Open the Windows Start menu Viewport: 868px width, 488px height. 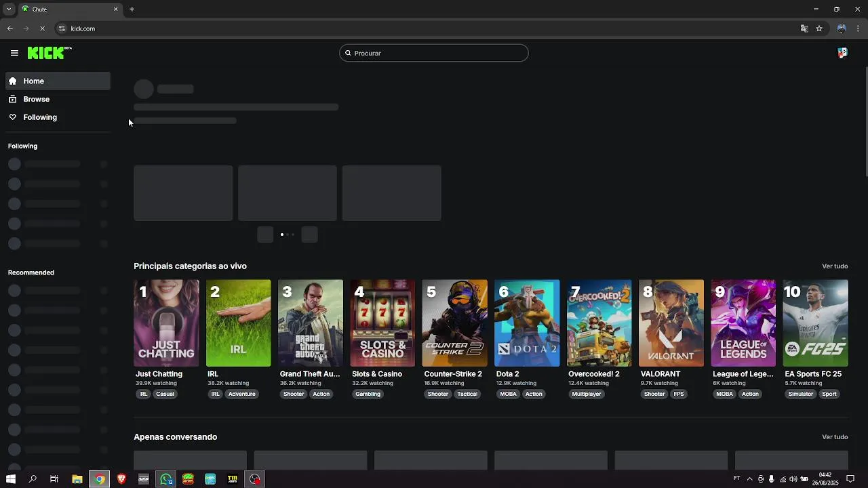pyautogui.click(x=10, y=479)
